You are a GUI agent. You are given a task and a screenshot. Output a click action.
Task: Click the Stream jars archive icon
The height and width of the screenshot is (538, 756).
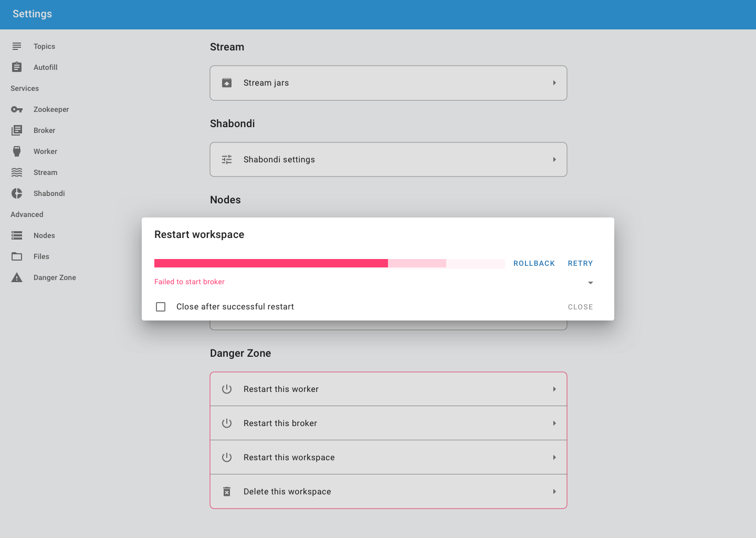227,83
